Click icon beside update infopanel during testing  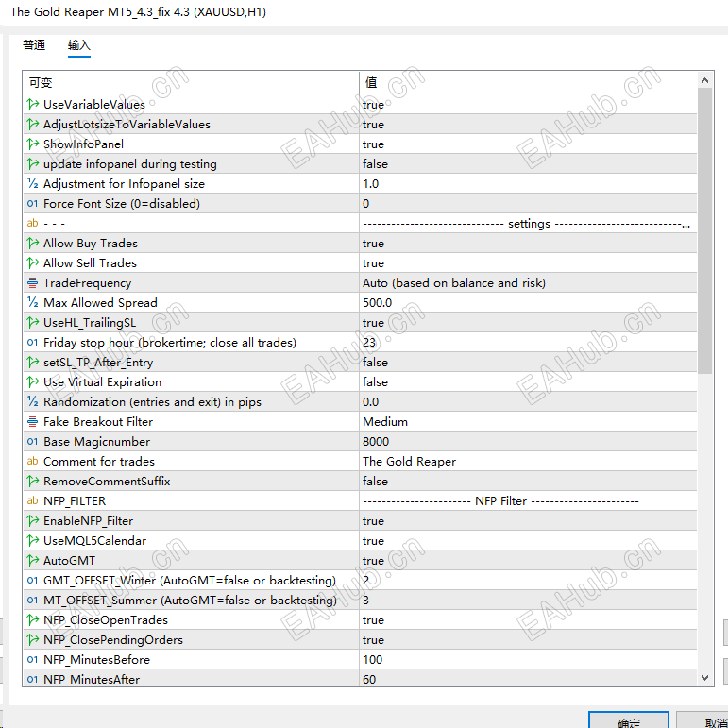click(x=32, y=164)
